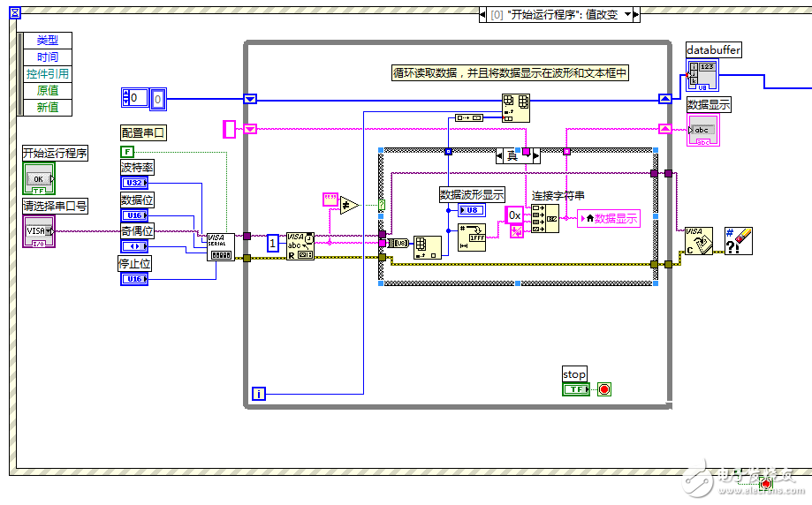Viewport: 812px width, 505px height.
Task: Click the 奇偶位 enum terminal
Action: [134, 246]
